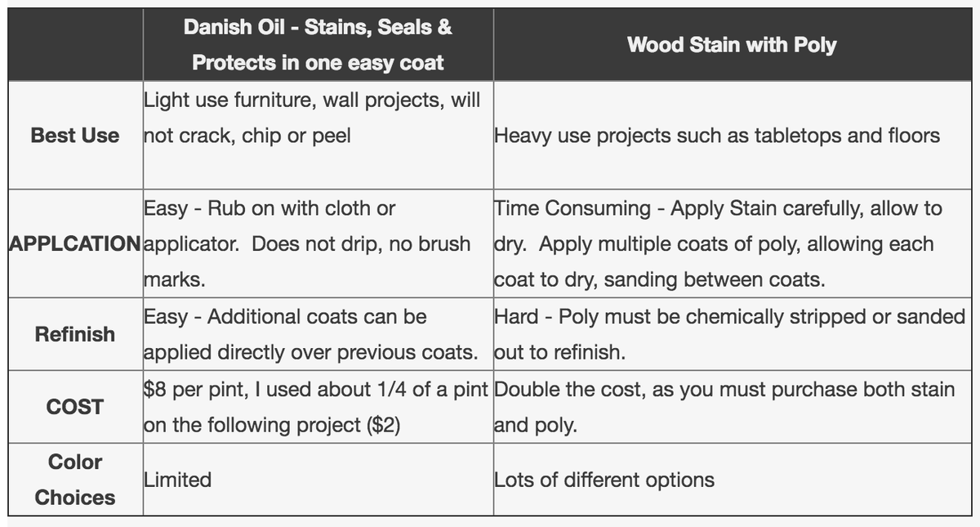This screenshot has height=527, width=980.
Task: Click the 'Heavy use projects' cell text
Action: click(x=717, y=136)
